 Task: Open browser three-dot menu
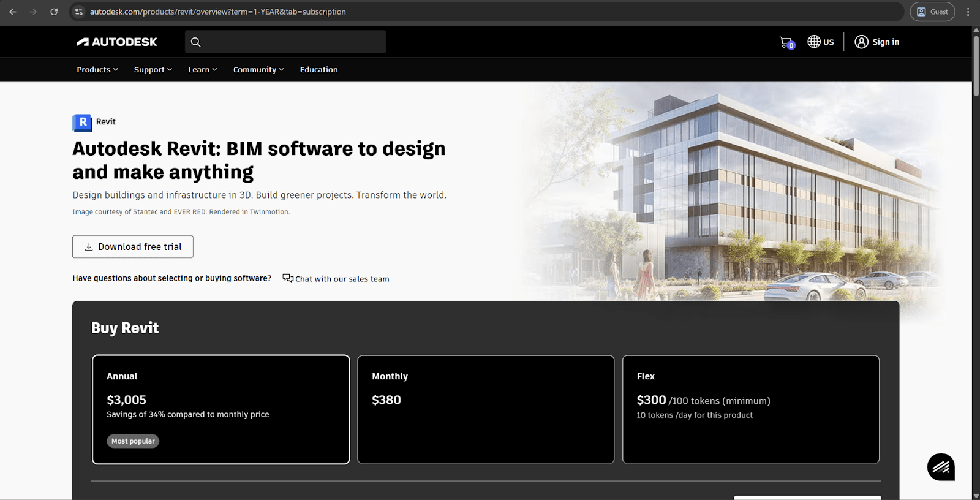pos(968,12)
